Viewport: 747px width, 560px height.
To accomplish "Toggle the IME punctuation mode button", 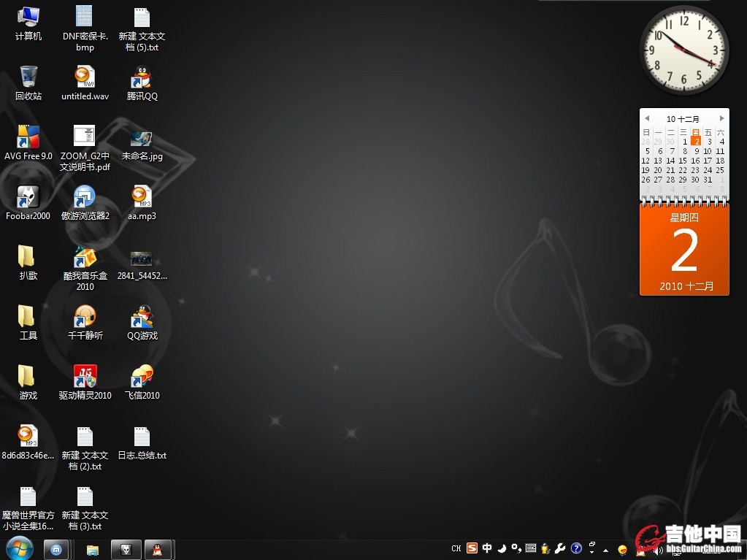I will [516, 548].
